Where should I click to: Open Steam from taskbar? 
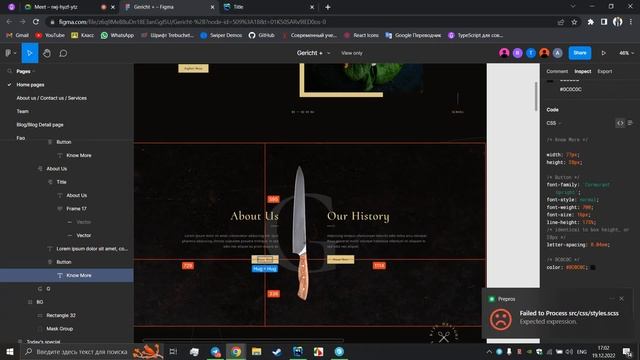click(277, 351)
